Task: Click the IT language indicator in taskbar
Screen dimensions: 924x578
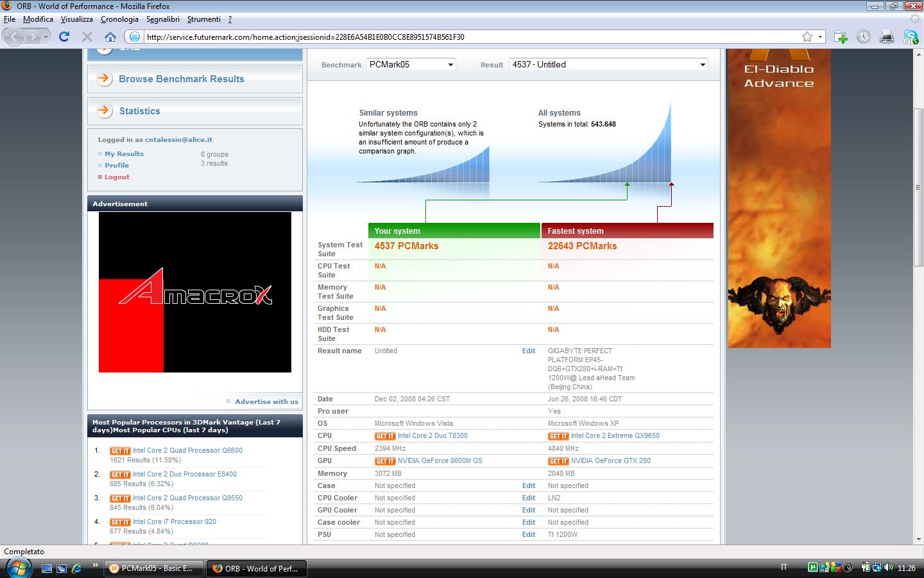Action: click(783, 568)
